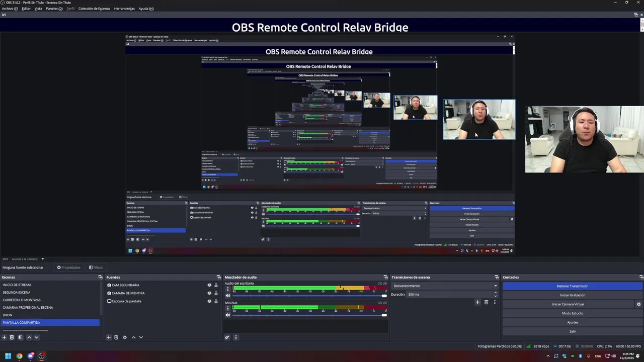Mute Mic/Aux speaker icon
The height and width of the screenshot is (362, 644).
click(227, 315)
